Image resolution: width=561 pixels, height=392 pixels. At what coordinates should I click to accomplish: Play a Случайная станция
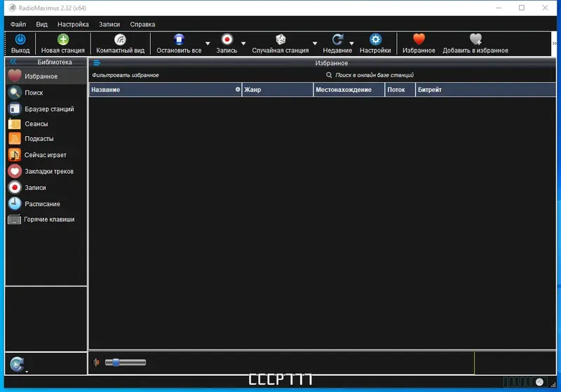(x=280, y=43)
